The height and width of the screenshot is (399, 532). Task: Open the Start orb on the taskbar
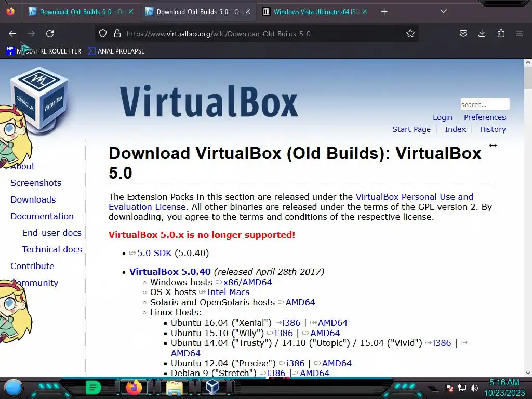[x=14, y=388]
